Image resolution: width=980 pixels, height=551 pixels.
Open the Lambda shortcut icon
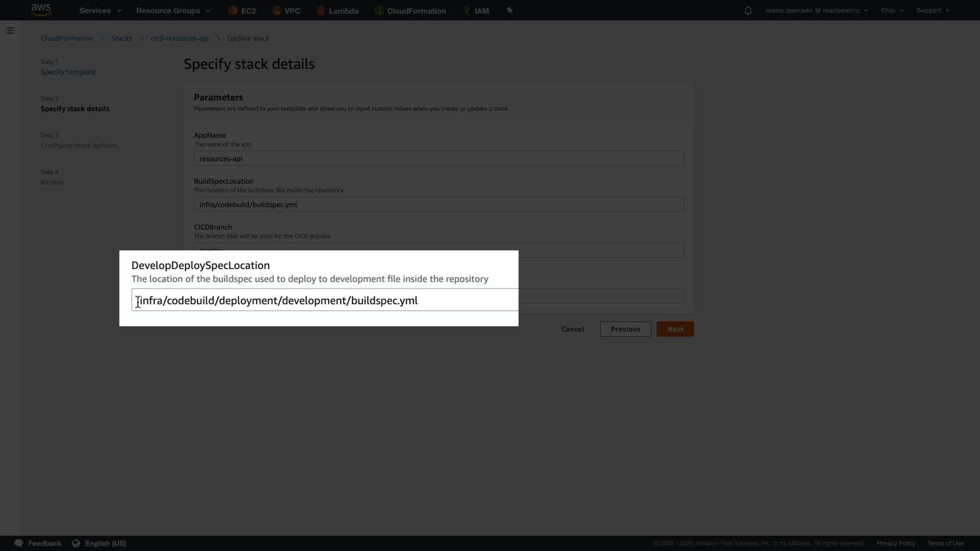point(337,11)
